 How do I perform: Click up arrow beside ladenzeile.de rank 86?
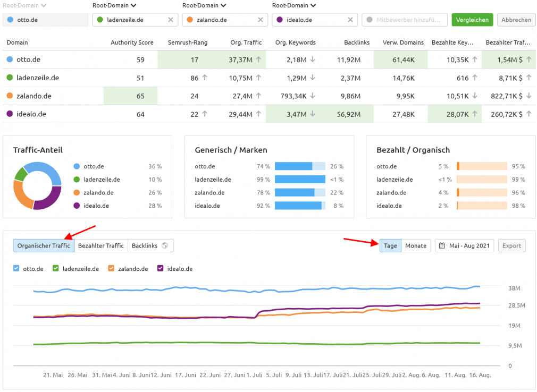coord(205,78)
